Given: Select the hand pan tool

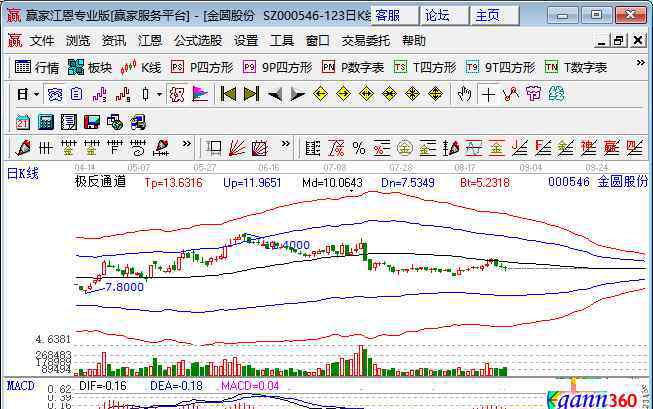Looking at the screenshot, I should pyautogui.click(x=464, y=95).
